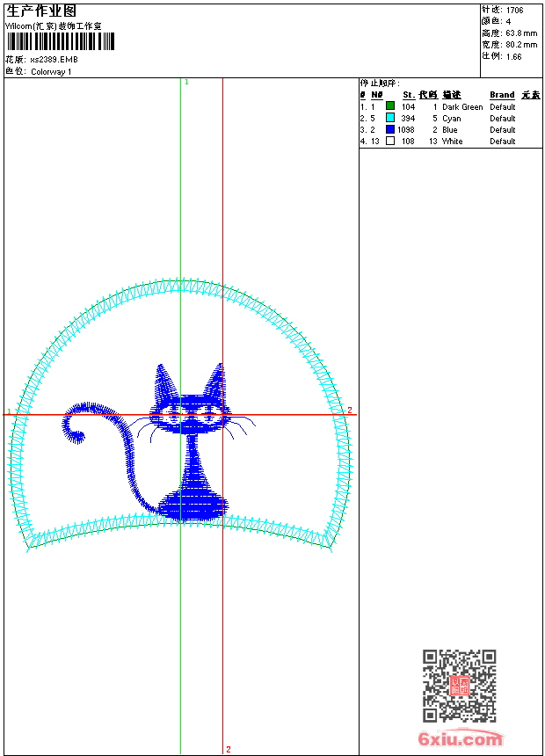The width and height of the screenshot is (545, 756).
Task: Click the QR code image
Action: [460, 686]
